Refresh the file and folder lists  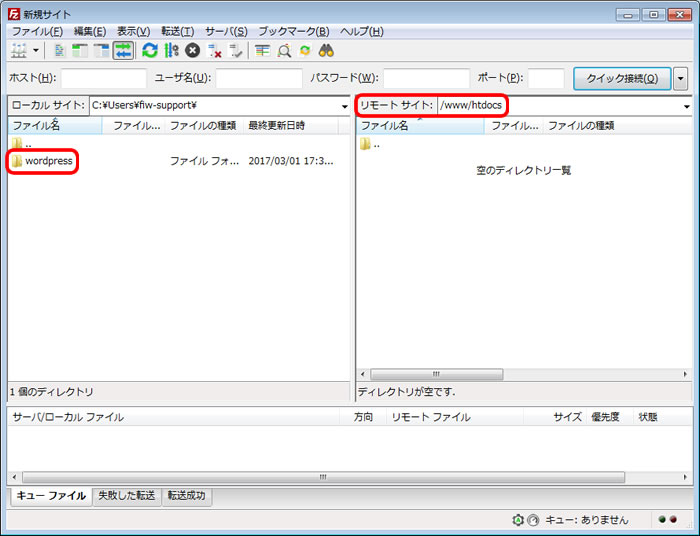(x=150, y=50)
